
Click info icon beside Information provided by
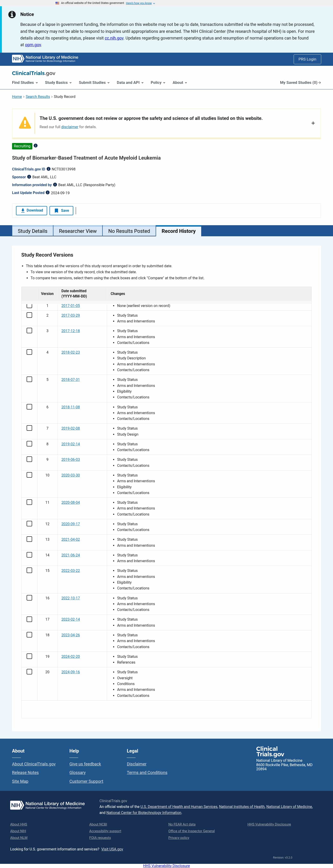click(x=55, y=184)
